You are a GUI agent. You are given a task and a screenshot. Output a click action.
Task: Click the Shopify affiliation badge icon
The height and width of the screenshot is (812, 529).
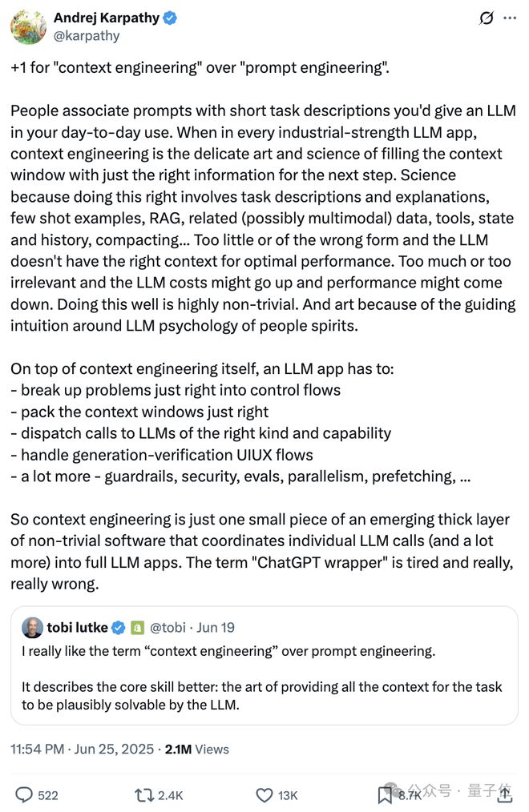click(x=137, y=628)
